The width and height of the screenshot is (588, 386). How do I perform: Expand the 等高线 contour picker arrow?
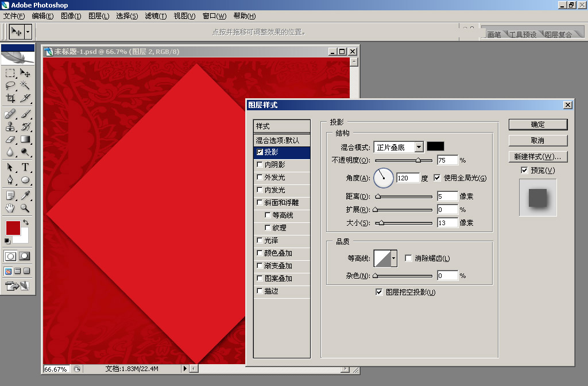point(393,259)
